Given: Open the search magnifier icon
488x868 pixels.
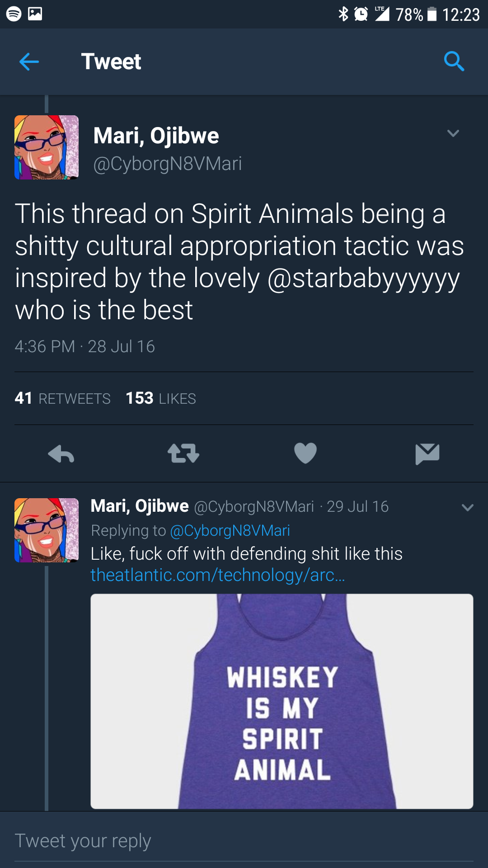Looking at the screenshot, I should click(454, 61).
